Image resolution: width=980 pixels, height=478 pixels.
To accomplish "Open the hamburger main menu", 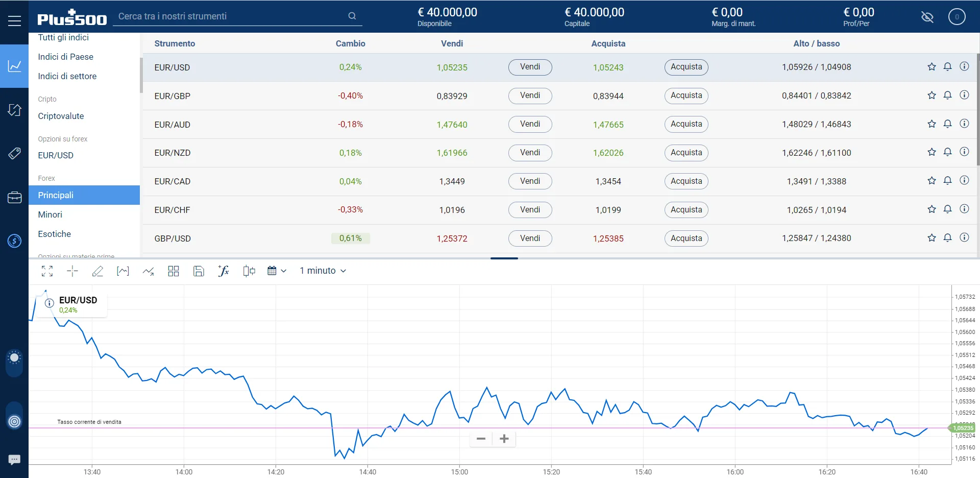I will pyautogui.click(x=14, y=20).
